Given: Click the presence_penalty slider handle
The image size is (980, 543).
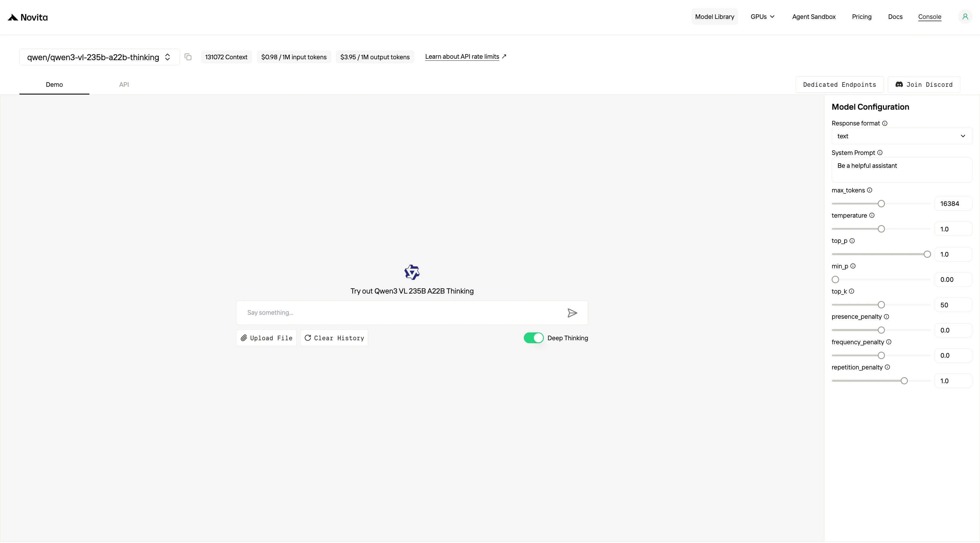Looking at the screenshot, I should 881,330.
